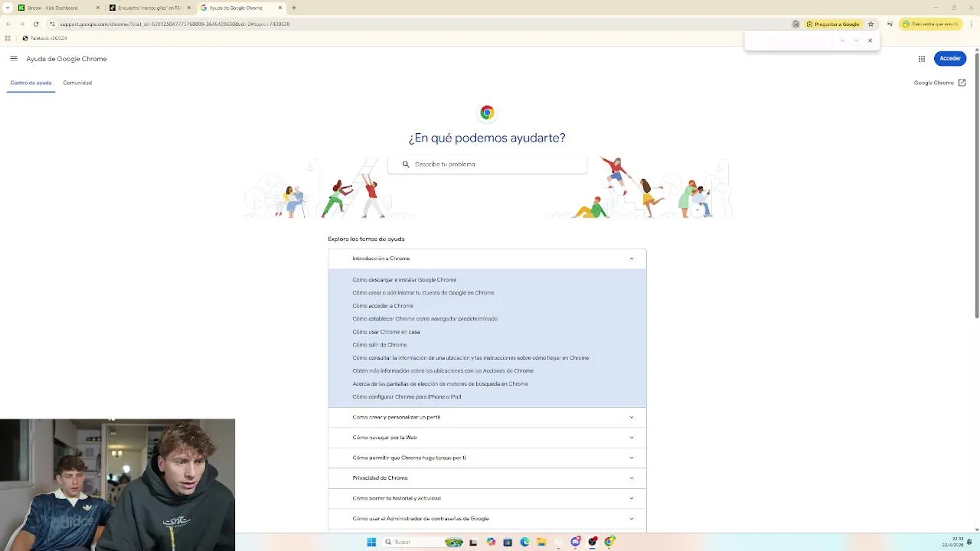The height and width of the screenshot is (551, 980).
Task: Close the find bar
Action: (x=870, y=41)
